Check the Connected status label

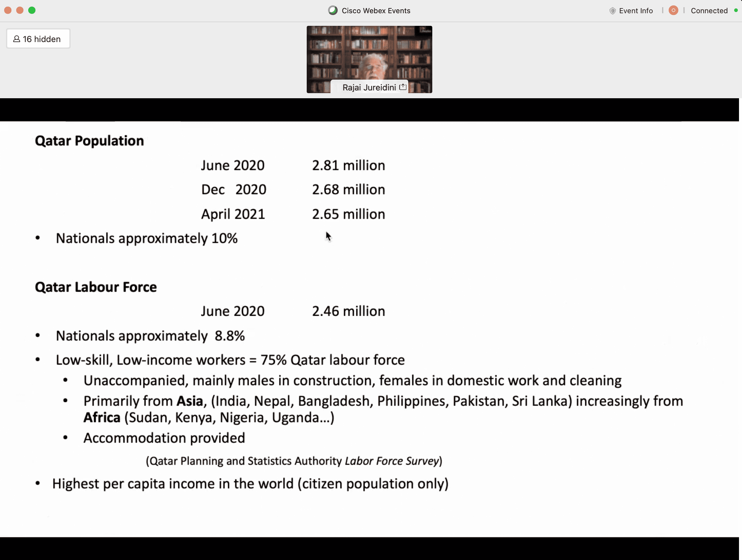click(709, 11)
